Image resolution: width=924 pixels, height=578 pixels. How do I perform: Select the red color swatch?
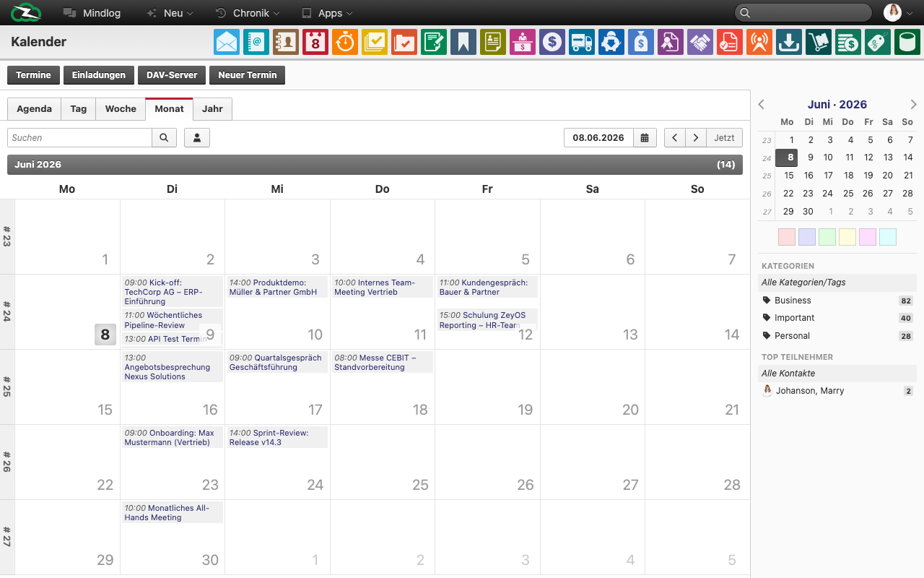[787, 237]
